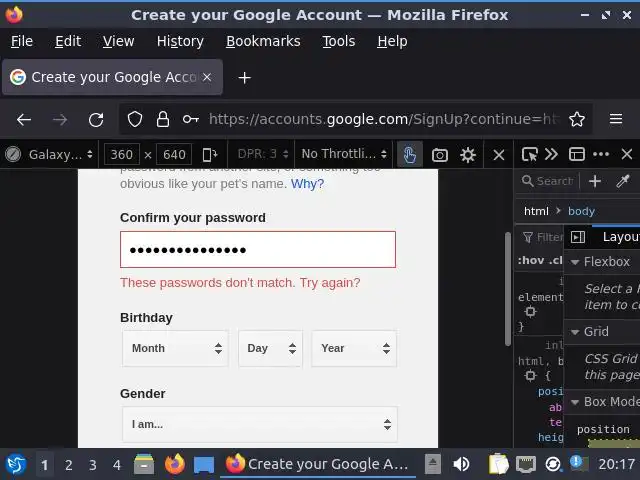This screenshot has width=640, height=480.
Task: Pick a color with the eyedropper icon
Action: (x=623, y=181)
